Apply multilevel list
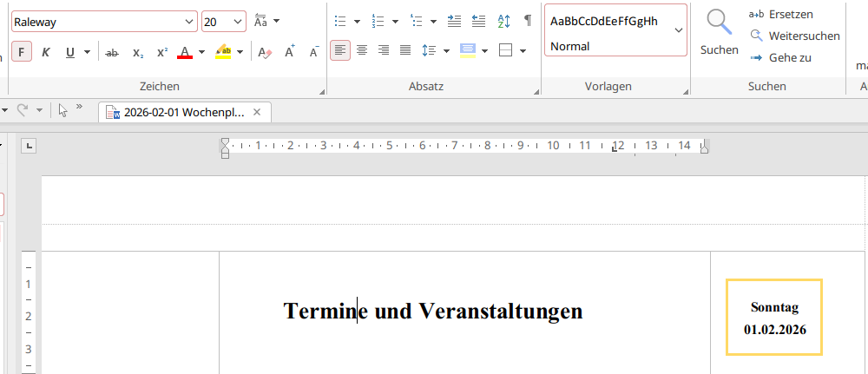This screenshot has height=374, width=868. click(x=417, y=22)
